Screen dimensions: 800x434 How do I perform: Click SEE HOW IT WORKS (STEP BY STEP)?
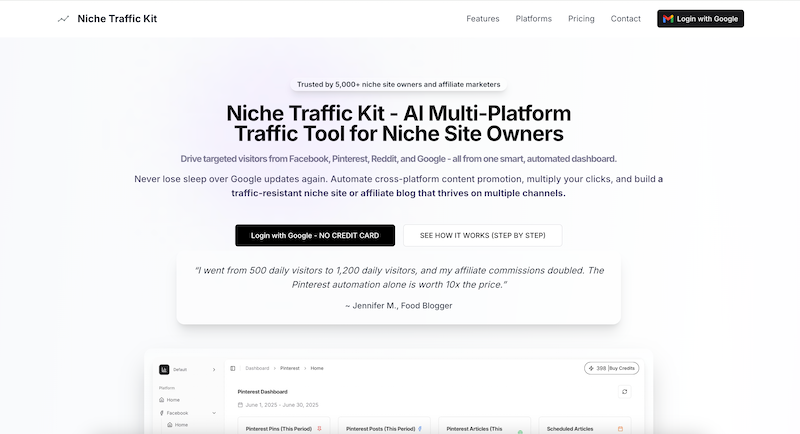[x=483, y=236]
